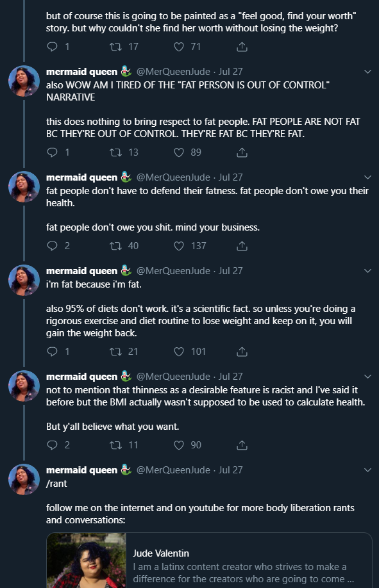Expand menu chevron on 'i'm fat because' tweet
Image resolution: width=379 pixels, height=588 pixels.
pyautogui.click(x=367, y=271)
